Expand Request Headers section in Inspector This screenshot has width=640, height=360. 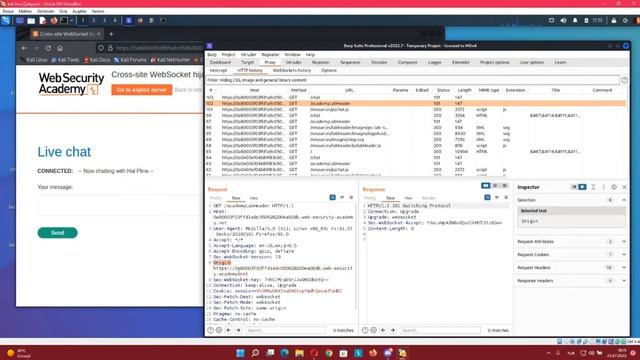click(624, 268)
